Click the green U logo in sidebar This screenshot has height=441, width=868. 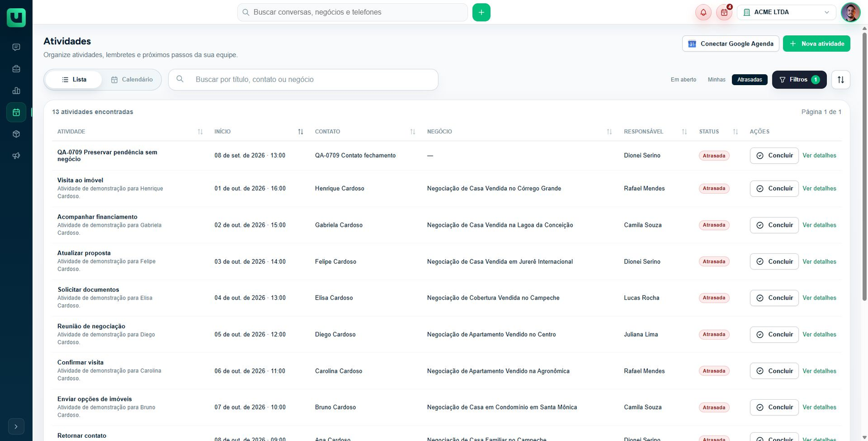(16, 17)
